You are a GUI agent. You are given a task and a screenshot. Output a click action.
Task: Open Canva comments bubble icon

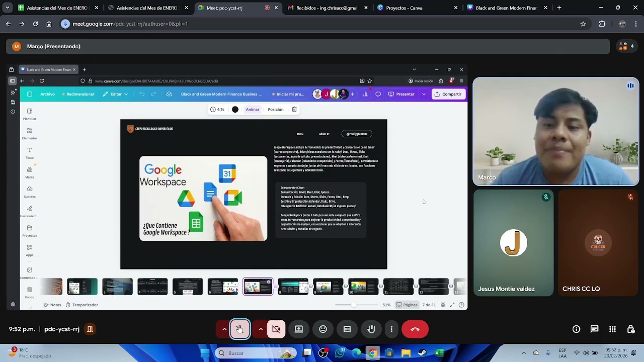[378, 94]
